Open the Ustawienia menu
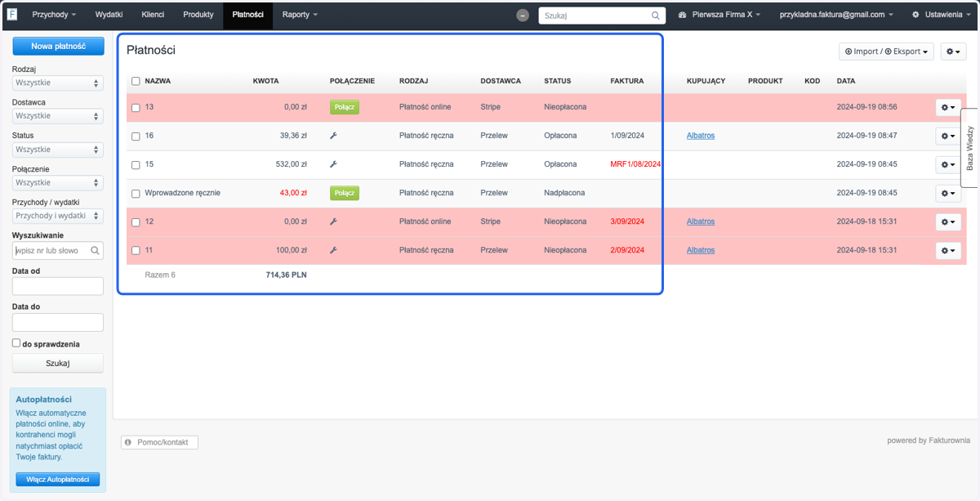980x501 pixels. click(942, 15)
